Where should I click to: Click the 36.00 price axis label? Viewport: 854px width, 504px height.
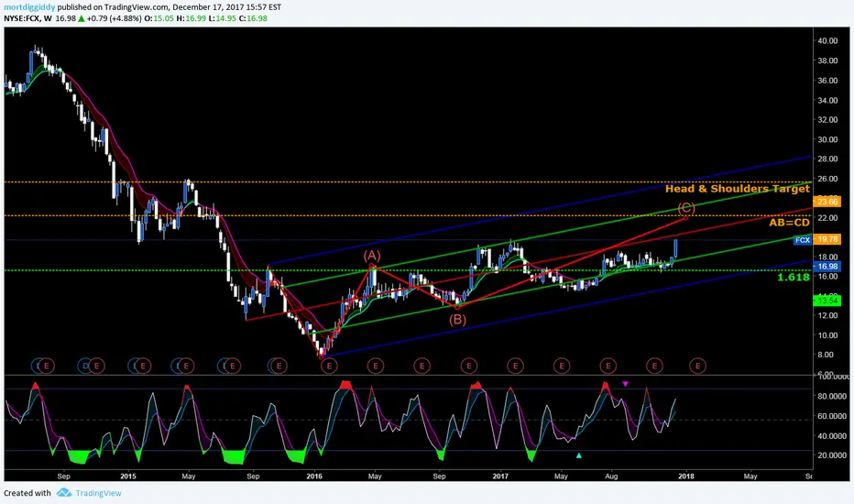pyautogui.click(x=827, y=80)
